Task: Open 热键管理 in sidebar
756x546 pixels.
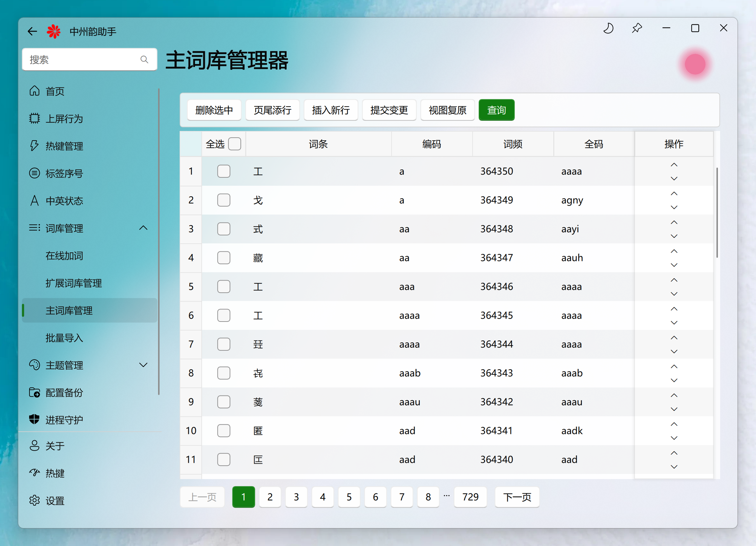Action: coord(64,146)
